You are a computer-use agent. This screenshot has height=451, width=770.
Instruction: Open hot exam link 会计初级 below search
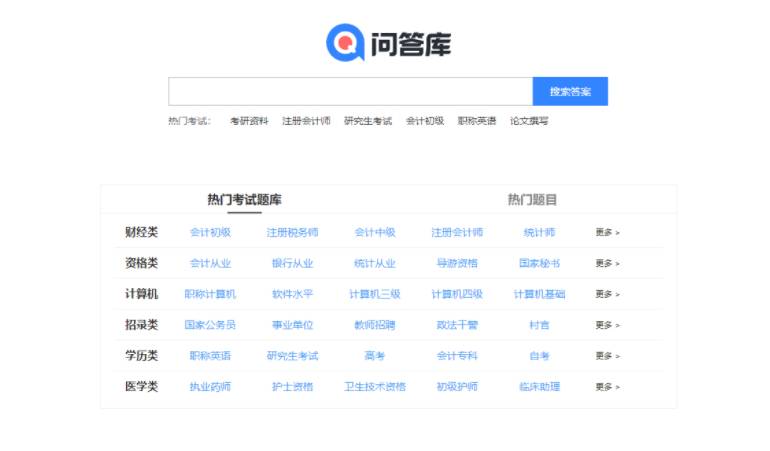[425, 121]
